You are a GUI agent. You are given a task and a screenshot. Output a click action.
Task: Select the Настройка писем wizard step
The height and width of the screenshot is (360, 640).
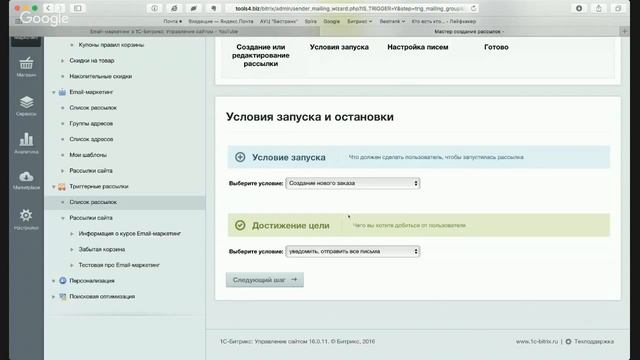[x=418, y=47]
